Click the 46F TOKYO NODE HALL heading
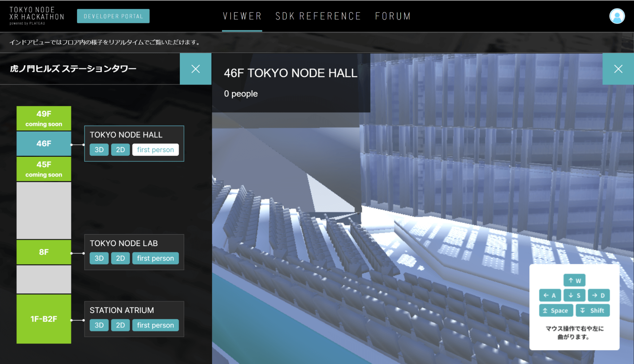Viewport: 634px width, 364px height. (291, 73)
